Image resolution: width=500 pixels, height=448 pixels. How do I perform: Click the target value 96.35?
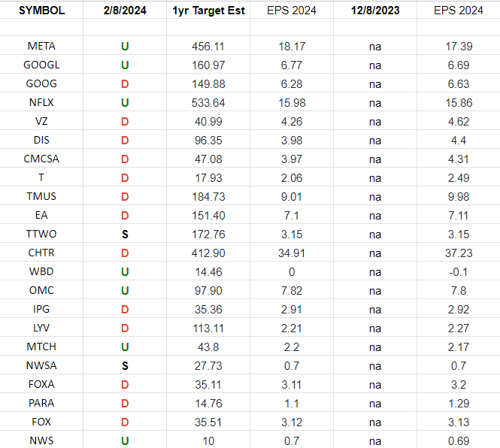[208, 141]
